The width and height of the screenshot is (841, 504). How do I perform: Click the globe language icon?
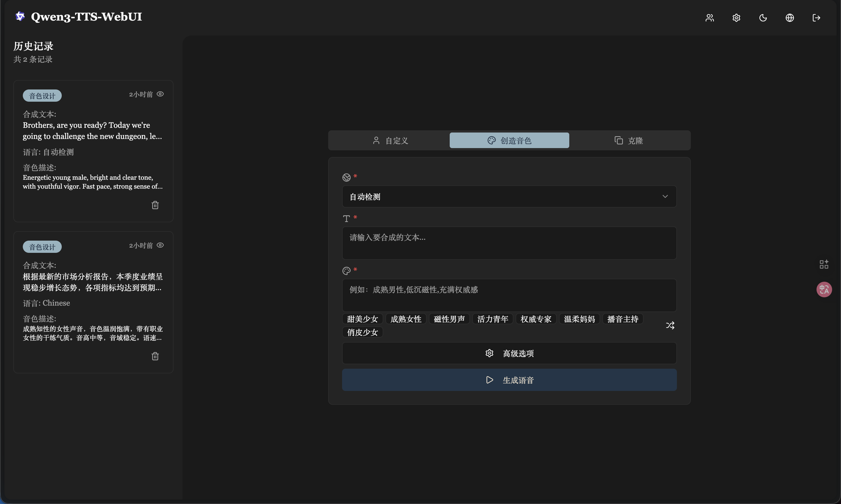pos(790,18)
